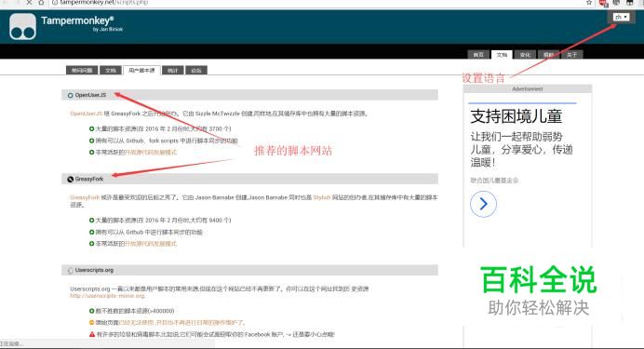Click the OpenUserJS section header text
Screen dimensions: 644x349
click(90, 95)
